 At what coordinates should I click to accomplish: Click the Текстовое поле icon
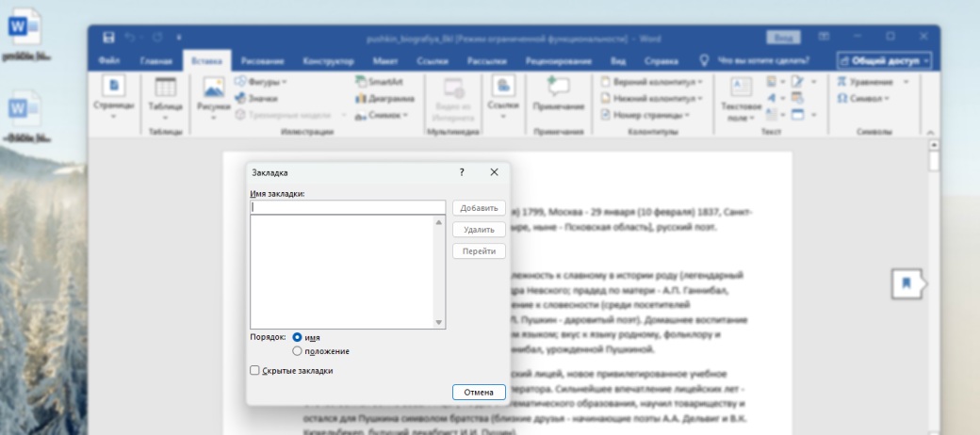741,89
